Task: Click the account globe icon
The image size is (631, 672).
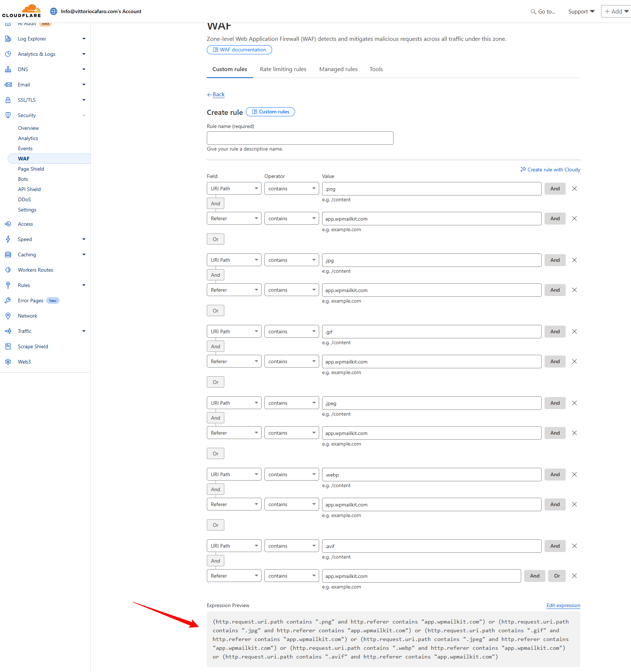Action: [x=54, y=11]
